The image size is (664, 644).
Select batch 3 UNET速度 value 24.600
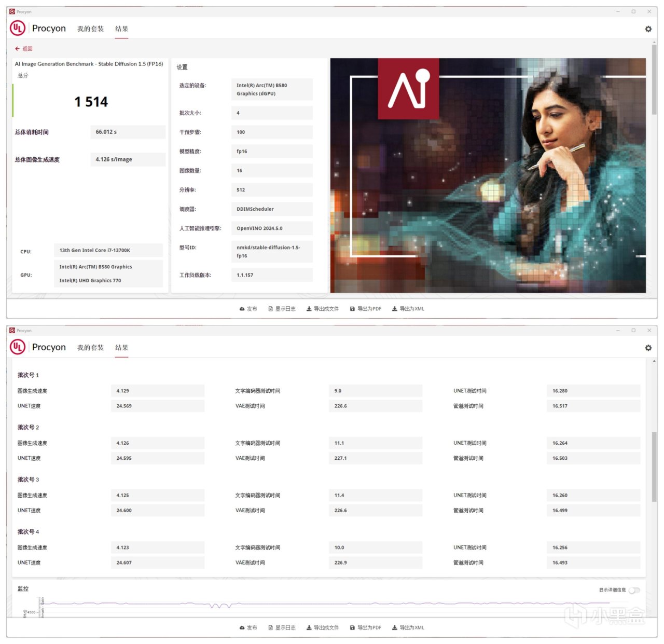tap(158, 510)
